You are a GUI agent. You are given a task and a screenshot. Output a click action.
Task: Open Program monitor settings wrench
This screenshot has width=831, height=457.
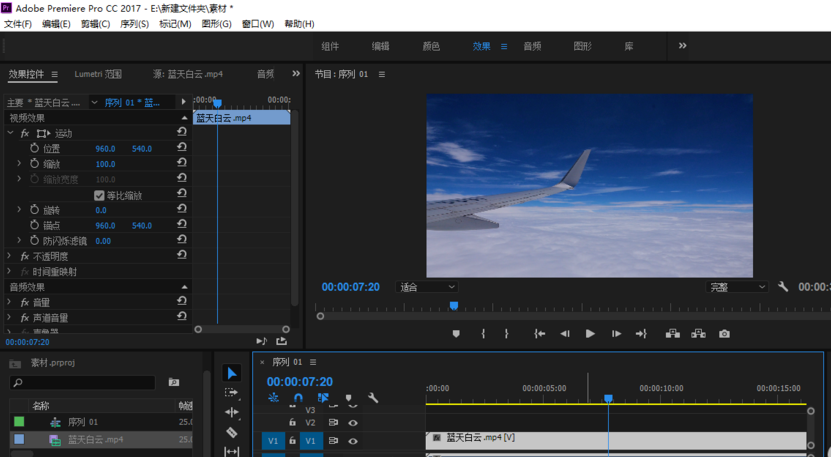click(x=783, y=287)
